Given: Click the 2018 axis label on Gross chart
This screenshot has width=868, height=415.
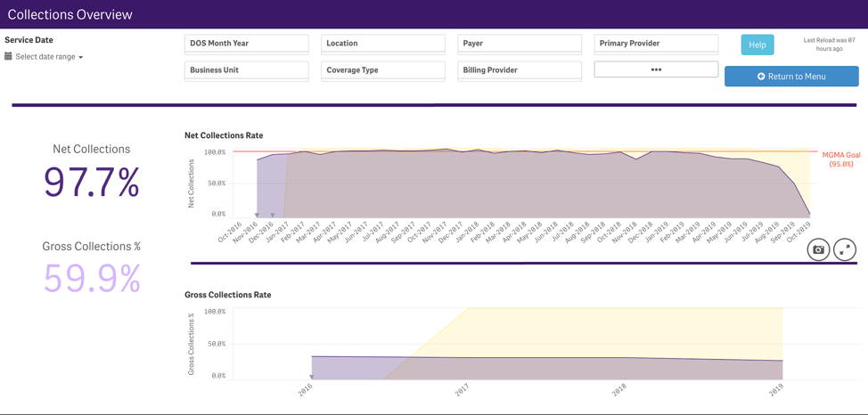Looking at the screenshot, I should click(x=620, y=391).
